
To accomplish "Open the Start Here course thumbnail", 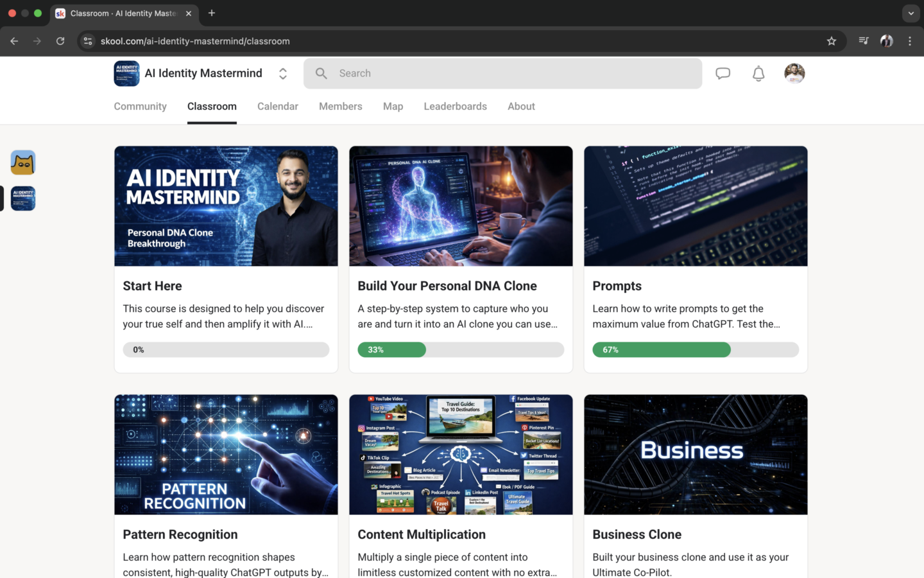I will (226, 206).
